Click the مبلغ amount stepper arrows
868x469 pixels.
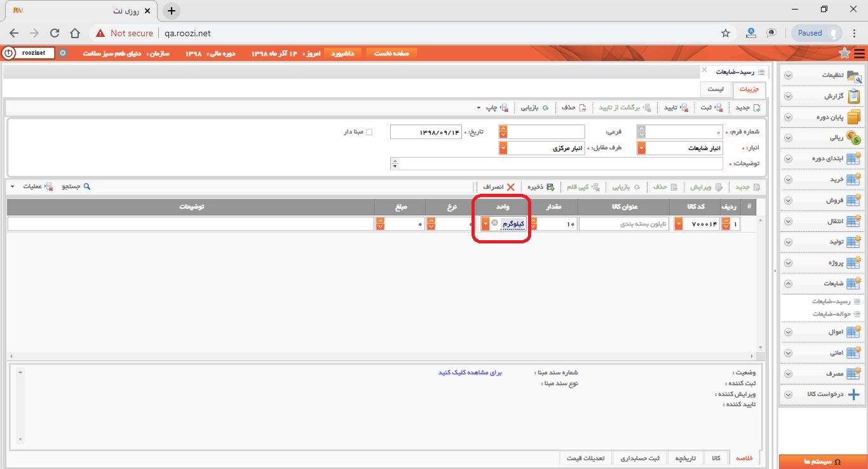(x=380, y=224)
